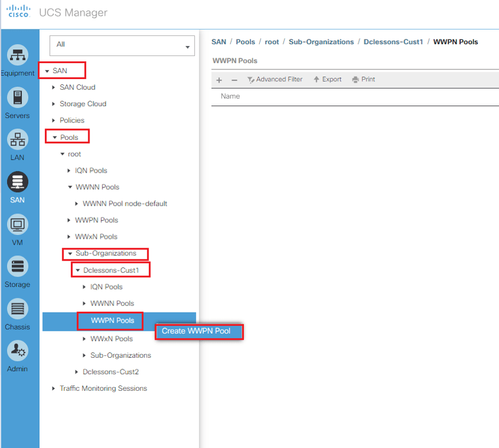The image size is (499, 448).
Task: Select the Policies tree item
Action: (x=72, y=120)
